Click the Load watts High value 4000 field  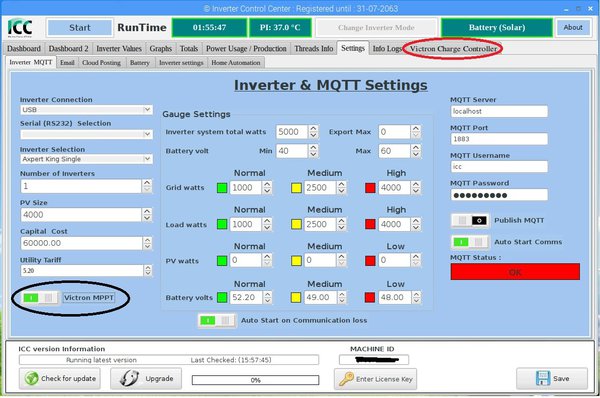pos(395,224)
